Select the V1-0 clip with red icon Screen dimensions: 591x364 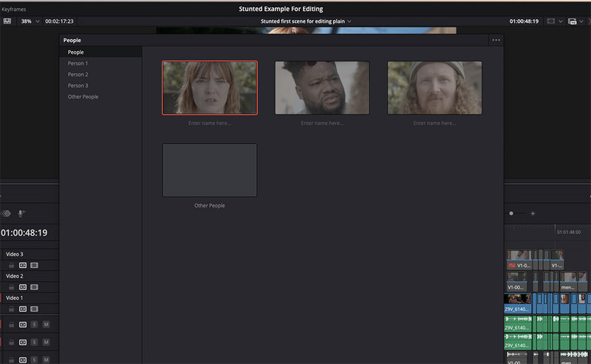click(x=519, y=260)
